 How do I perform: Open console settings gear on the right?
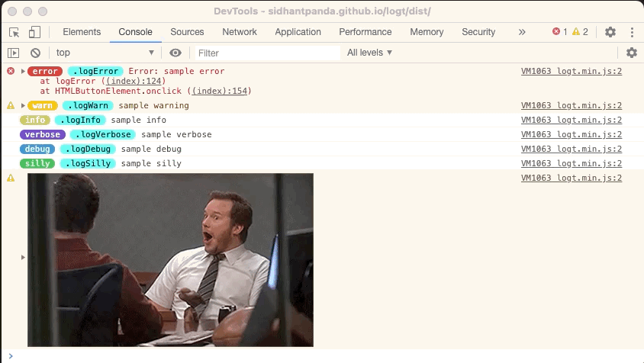pyautogui.click(x=632, y=53)
